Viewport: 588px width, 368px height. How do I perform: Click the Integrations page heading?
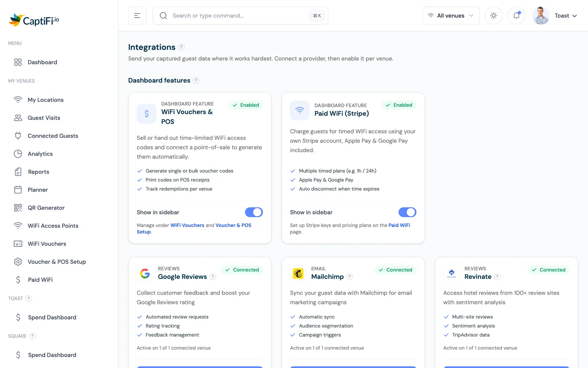152,47
